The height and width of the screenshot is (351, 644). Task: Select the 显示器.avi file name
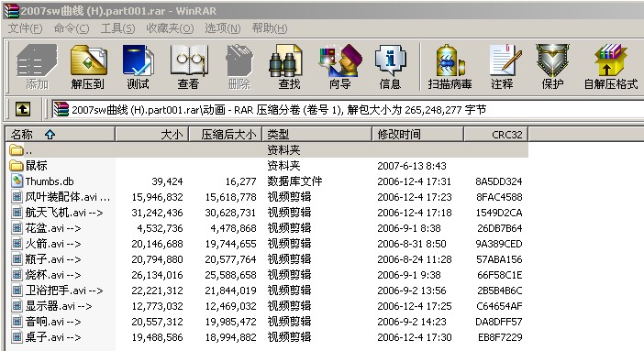tap(59, 306)
